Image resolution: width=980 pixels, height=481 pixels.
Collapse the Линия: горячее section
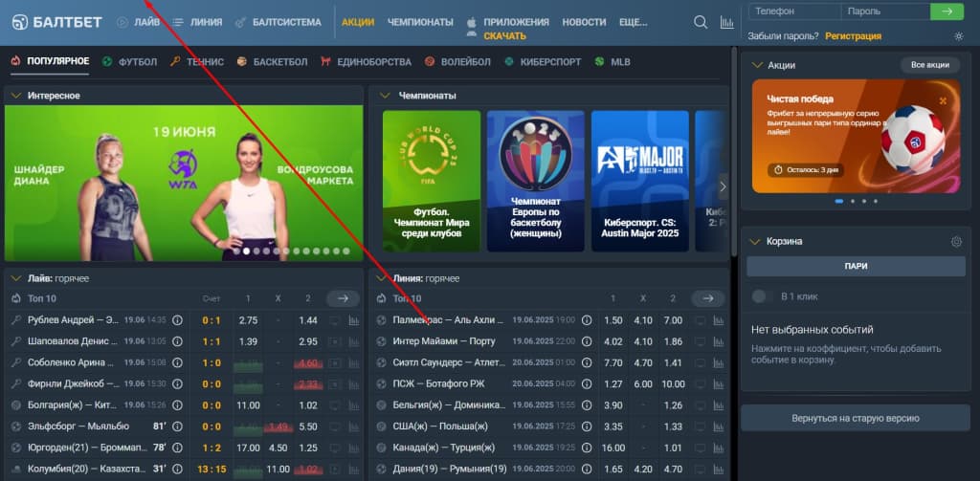click(x=381, y=278)
